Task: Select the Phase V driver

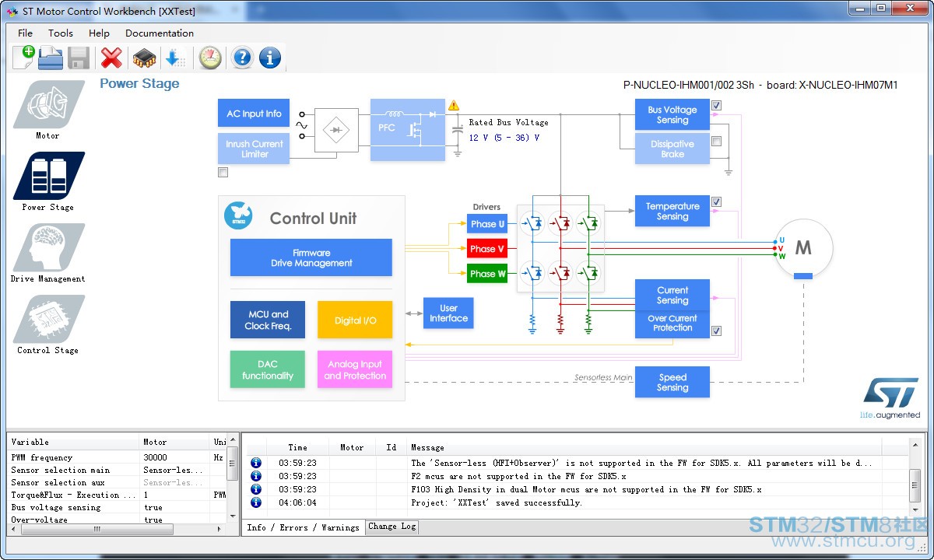Action: coord(487,249)
